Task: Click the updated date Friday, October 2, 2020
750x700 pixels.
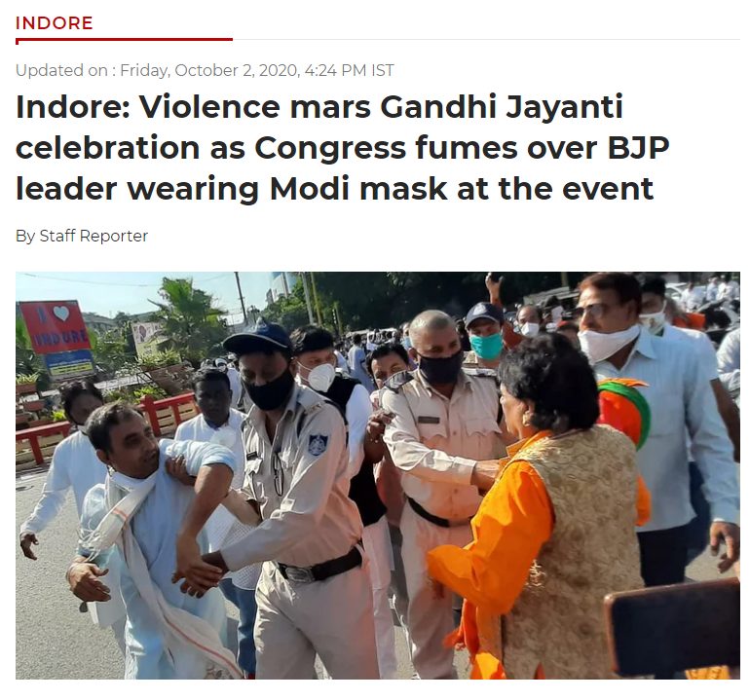Action: click(x=209, y=70)
